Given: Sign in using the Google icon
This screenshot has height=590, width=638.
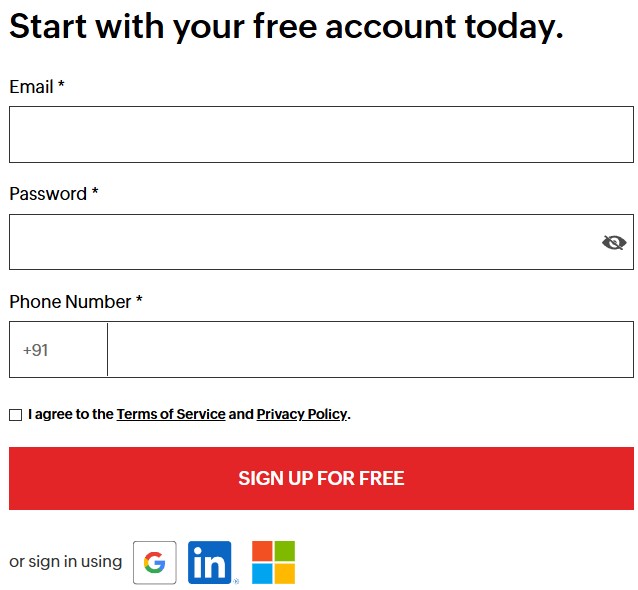Looking at the screenshot, I should coord(154,562).
